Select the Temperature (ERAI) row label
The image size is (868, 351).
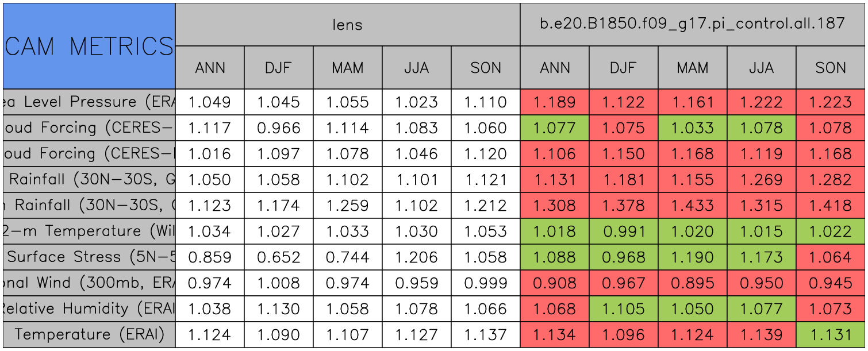point(89,334)
